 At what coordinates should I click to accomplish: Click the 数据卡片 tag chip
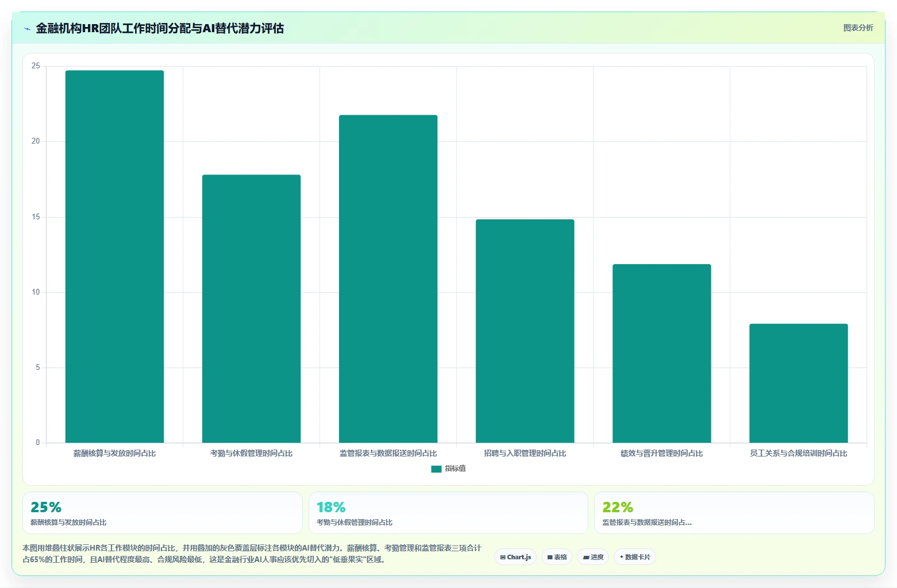coord(635,557)
